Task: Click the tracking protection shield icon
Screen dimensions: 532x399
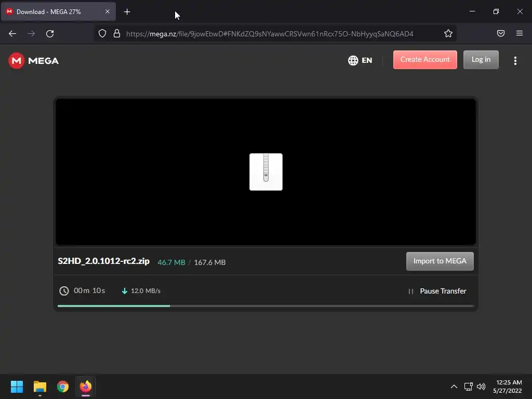Action: click(102, 34)
